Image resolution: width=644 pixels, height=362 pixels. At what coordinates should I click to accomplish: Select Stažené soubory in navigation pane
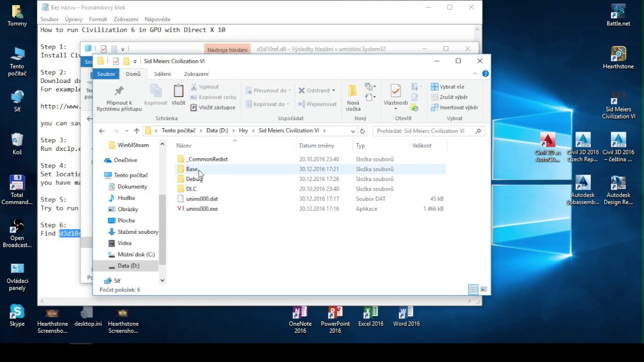point(138,232)
